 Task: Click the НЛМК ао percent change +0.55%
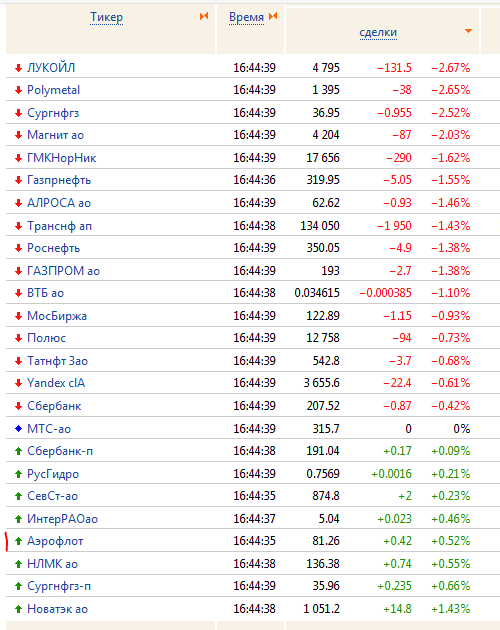[x=451, y=564]
